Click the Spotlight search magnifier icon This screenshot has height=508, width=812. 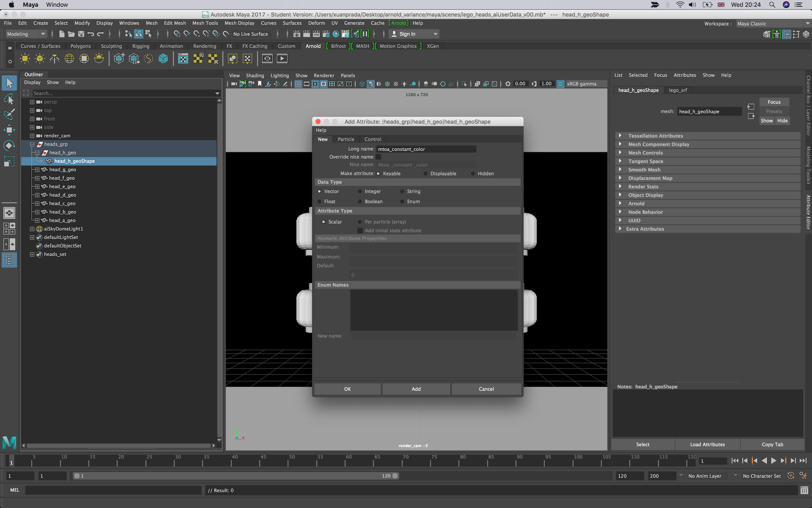(772, 5)
